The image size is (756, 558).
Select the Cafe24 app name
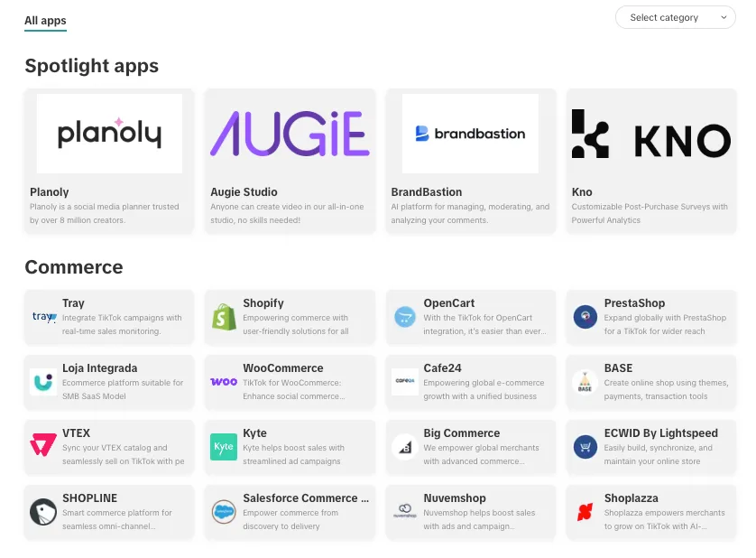click(x=443, y=368)
